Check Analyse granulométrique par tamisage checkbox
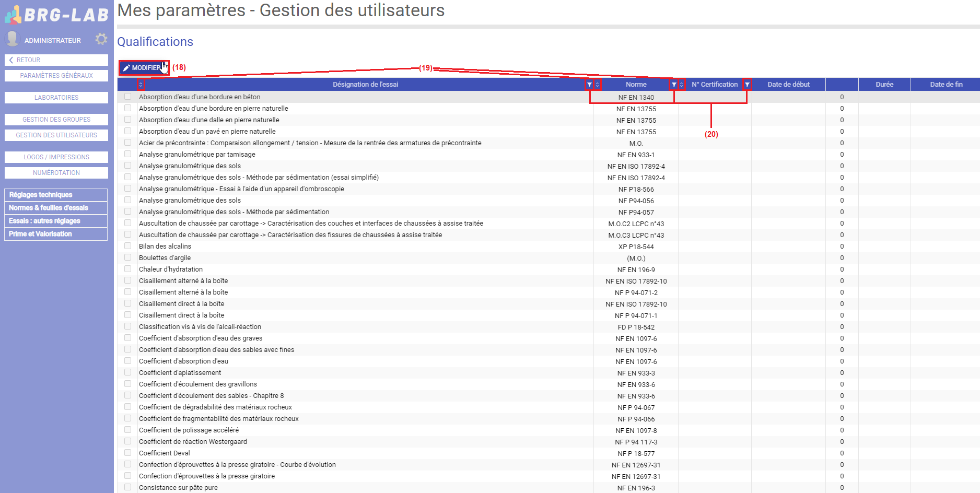 [127, 154]
